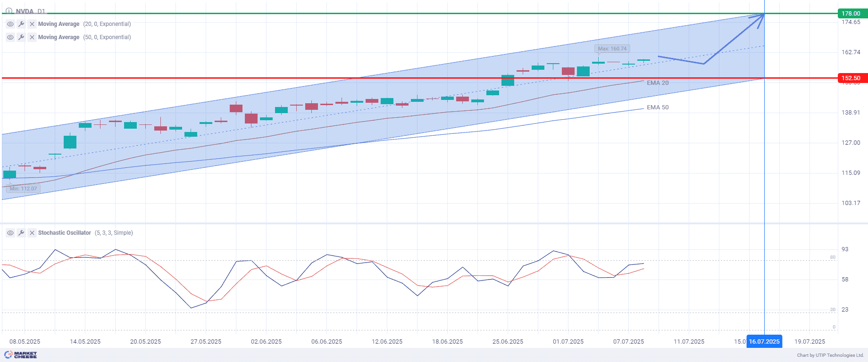Click the Stochastic Oscillator (5, 3, 3, Simple) label
Image resolution: width=868 pixels, height=362 pixels.
(x=85, y=233)
